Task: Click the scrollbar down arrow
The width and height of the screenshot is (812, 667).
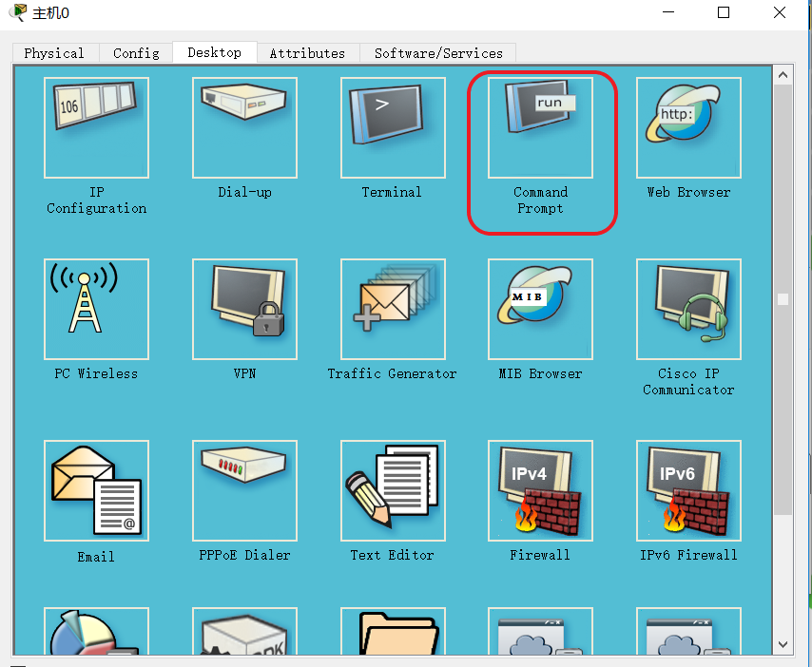Action: pyautogui.click(x=783, y=645)
